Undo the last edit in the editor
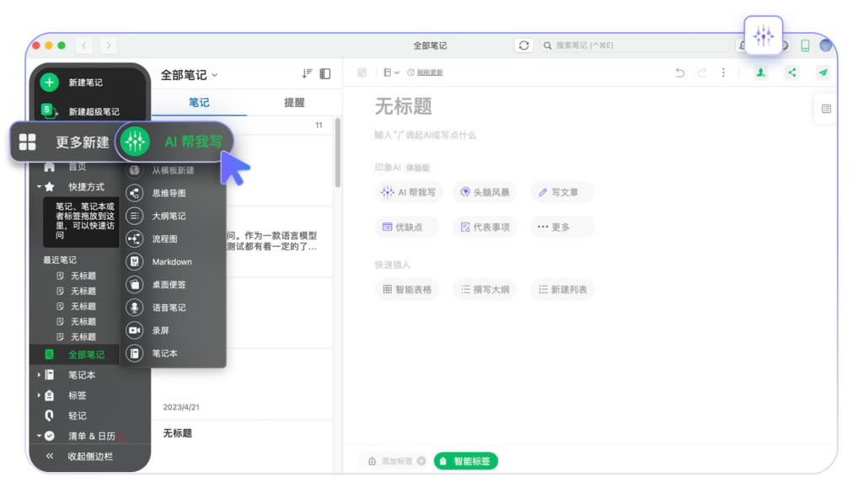The width and height of the screenshot is (863, 504). [680, 72]
